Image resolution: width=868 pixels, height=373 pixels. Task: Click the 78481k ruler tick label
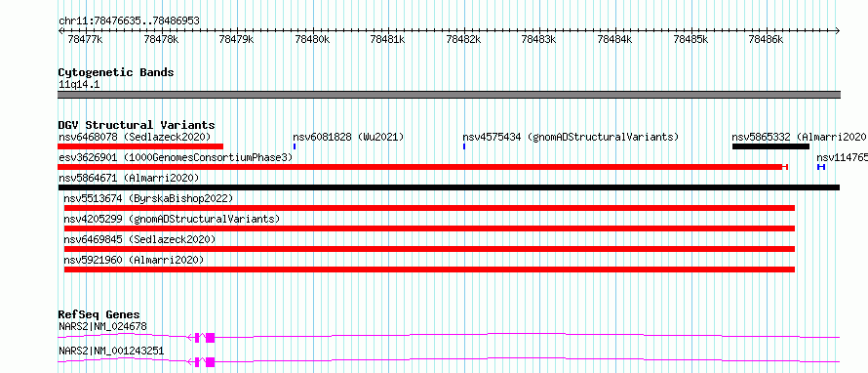pos(388,39)
